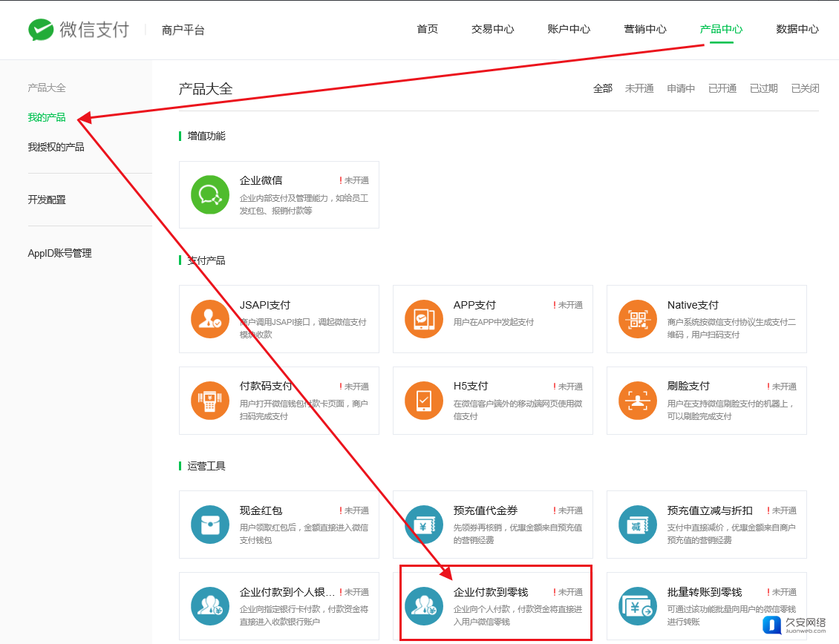Screen dimensions: 839x644
Task: Filter products by 已开通
Action: click(x=722, y=88)
